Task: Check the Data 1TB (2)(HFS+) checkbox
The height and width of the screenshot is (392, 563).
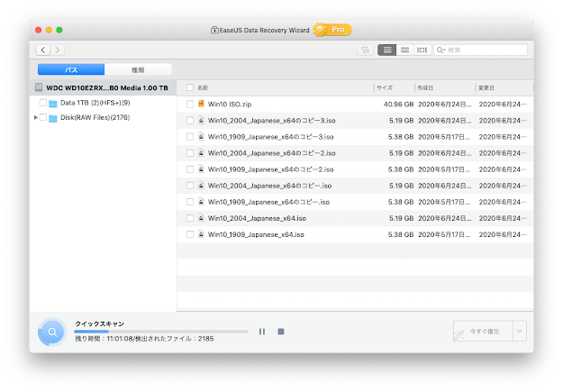Action: click(42, 103)
